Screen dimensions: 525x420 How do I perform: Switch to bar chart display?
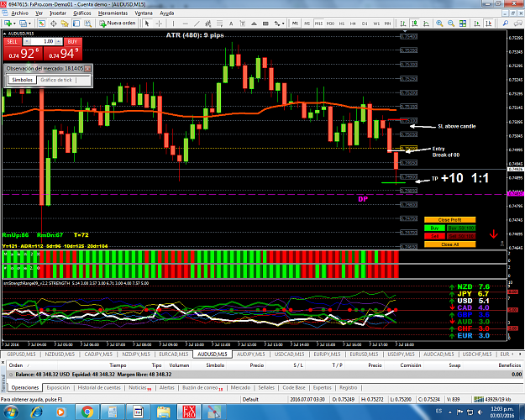(x=403, y=24)
